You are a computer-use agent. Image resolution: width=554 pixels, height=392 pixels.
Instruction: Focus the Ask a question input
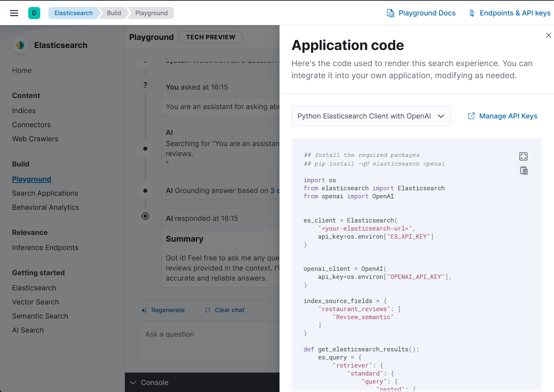tap(208, 340)
